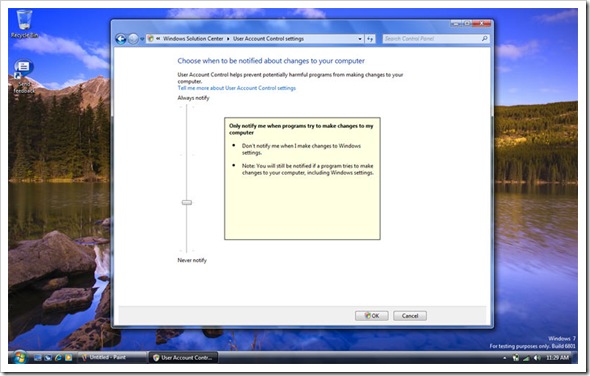Click the Solution Center flag tray icon
The width and height of the screenshot is (590, 376).
pyautogui.click(x=516, y=358)
